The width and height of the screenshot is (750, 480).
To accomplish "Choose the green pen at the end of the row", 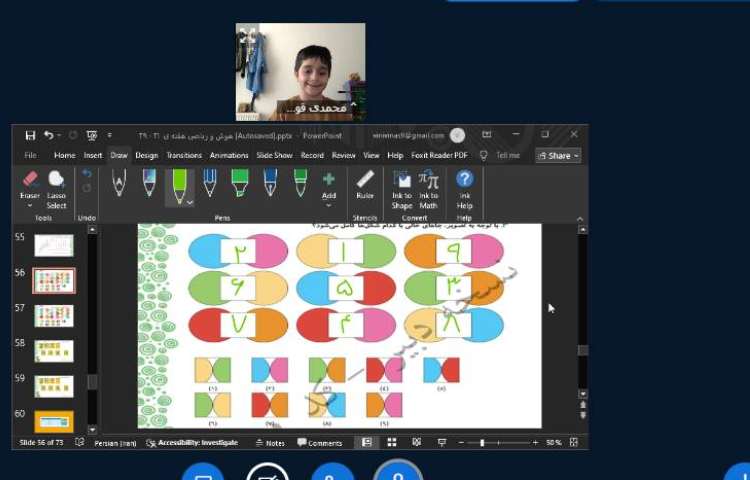I will (300, 183).
